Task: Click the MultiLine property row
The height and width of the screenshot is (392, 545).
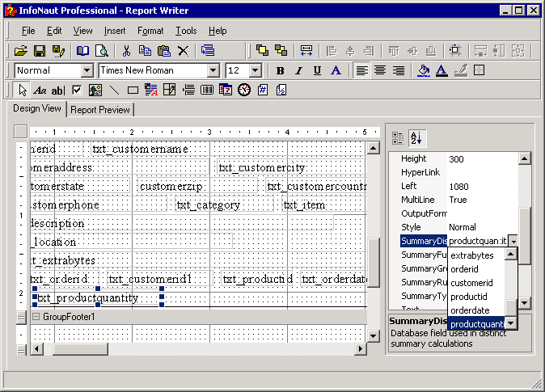Action: [458, 200]
